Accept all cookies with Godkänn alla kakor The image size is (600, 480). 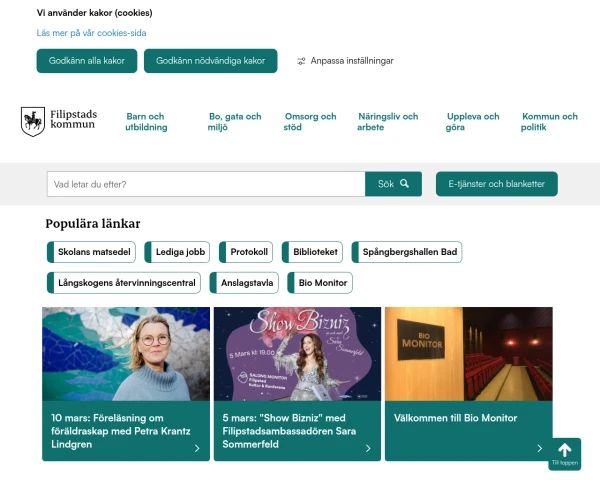[86, 60]
